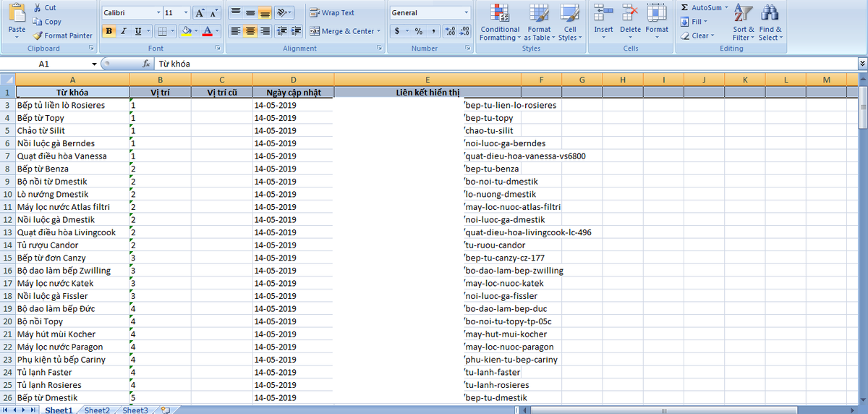868x414 pixels.
Task: Select row 10 header
Action: [x=8, y=194]
